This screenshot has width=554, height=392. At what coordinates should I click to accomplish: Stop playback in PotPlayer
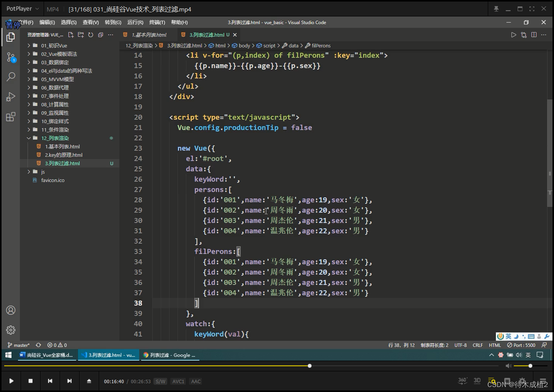coord(31,381)
